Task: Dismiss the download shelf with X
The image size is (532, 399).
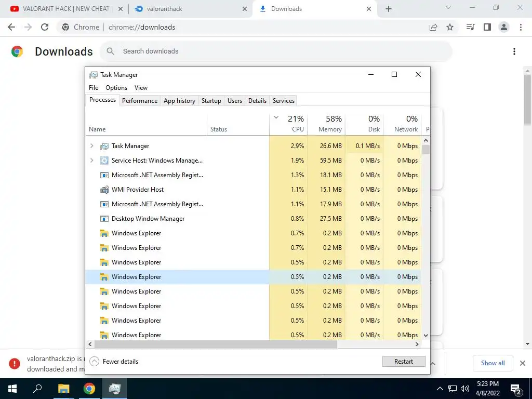Action: coord(523,363)
